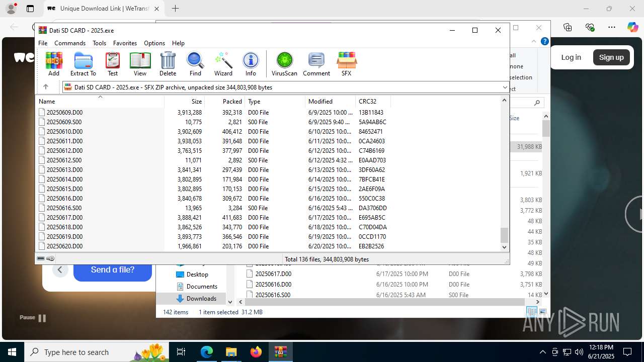Viewport: 644px width, 362px height.
Task: Open Microsoft Edge from taskbar
Action: tap(207, 352)
